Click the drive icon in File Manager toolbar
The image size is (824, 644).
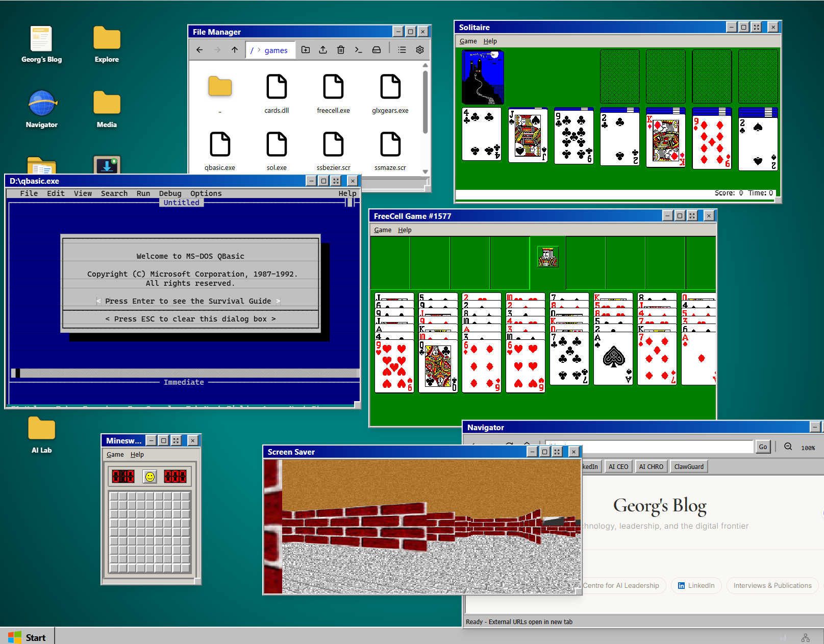coord(377,50)
